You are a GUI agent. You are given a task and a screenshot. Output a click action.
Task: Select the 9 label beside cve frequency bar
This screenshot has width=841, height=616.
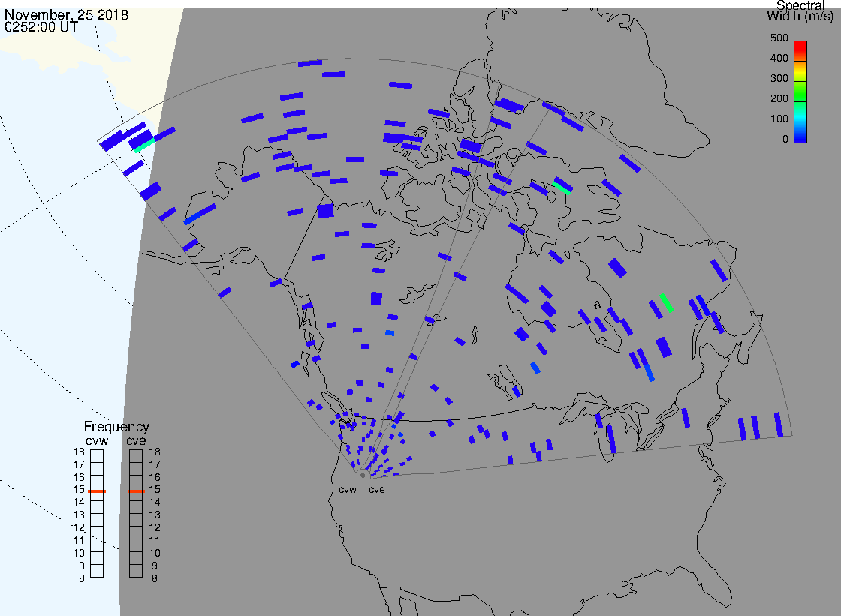pos(155,566)
